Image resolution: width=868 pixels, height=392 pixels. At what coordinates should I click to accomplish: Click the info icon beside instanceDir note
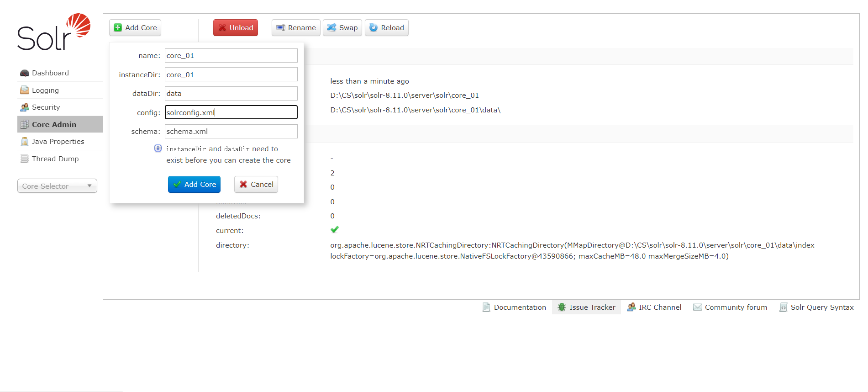[x=158, y=148]
